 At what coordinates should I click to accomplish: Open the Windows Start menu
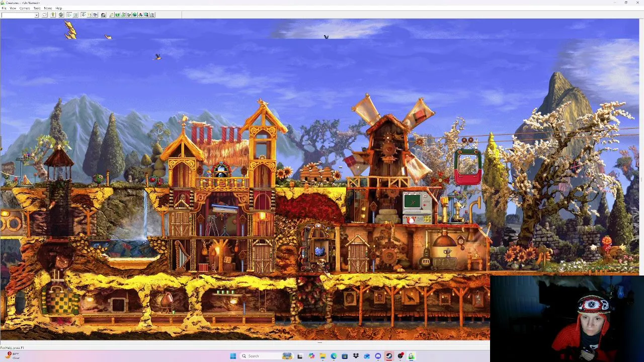point(233,356)
